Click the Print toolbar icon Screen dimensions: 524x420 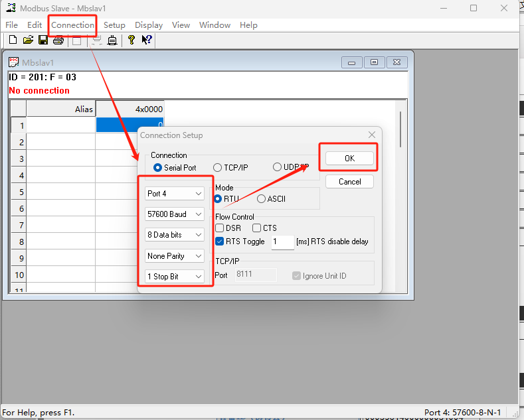tap(58, 40)
